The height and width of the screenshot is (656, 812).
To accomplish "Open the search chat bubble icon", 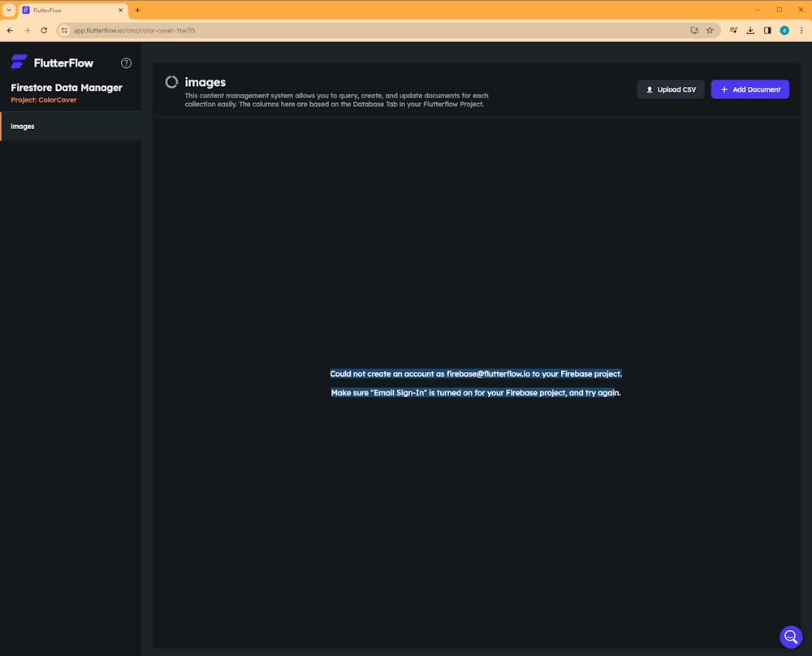I will pyautogui.click(x=791, y=637).
